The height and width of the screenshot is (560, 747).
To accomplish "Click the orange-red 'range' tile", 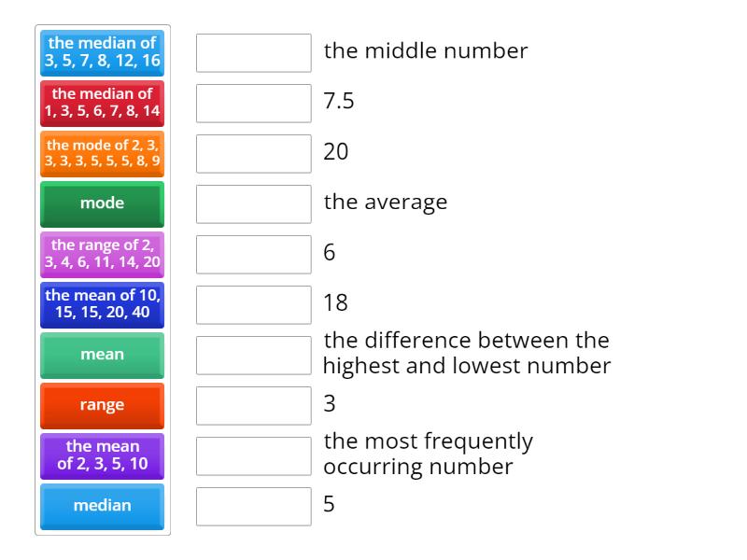I will (103, 405).
